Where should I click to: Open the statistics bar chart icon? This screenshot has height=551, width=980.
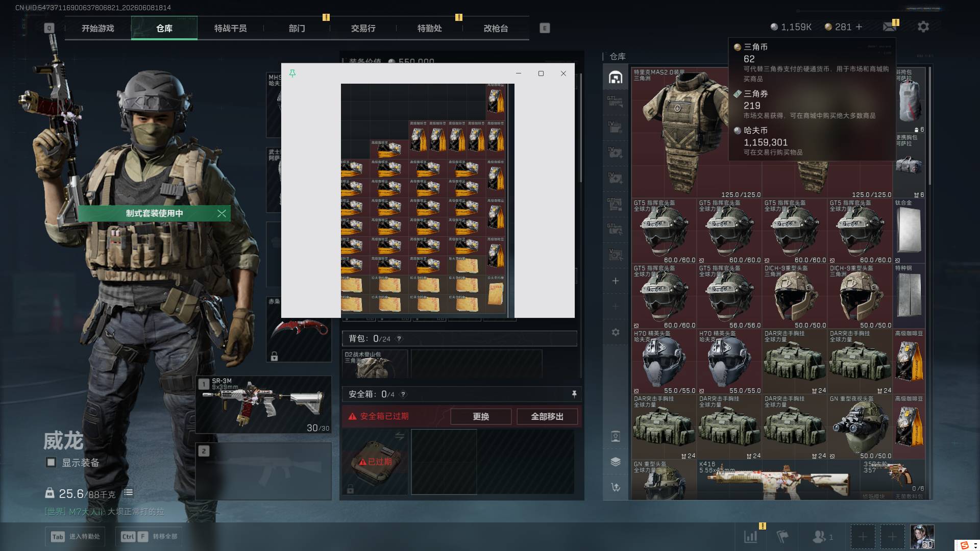click(x=751, y=537)
